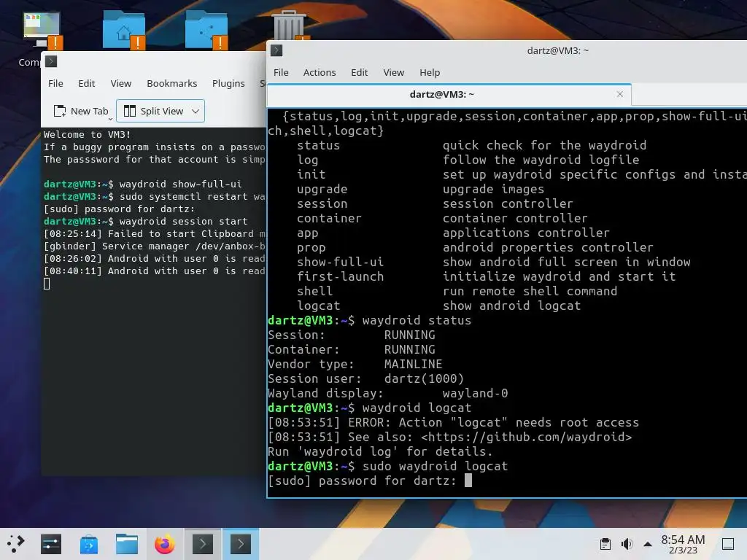The image size is (747, 560).
Task: Click the Konsole cursor block below log lines
Action: [x=47, y=284]
